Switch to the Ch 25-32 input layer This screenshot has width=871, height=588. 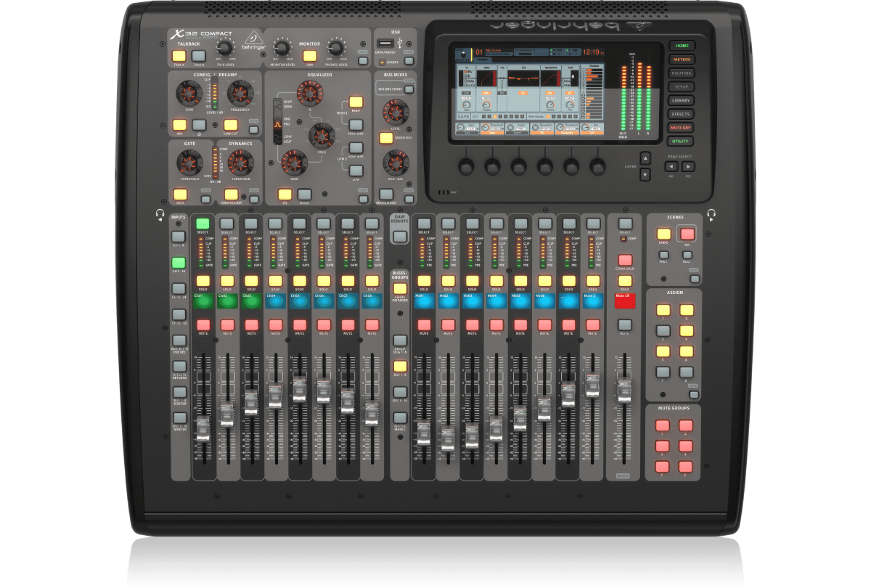point(179,315)
